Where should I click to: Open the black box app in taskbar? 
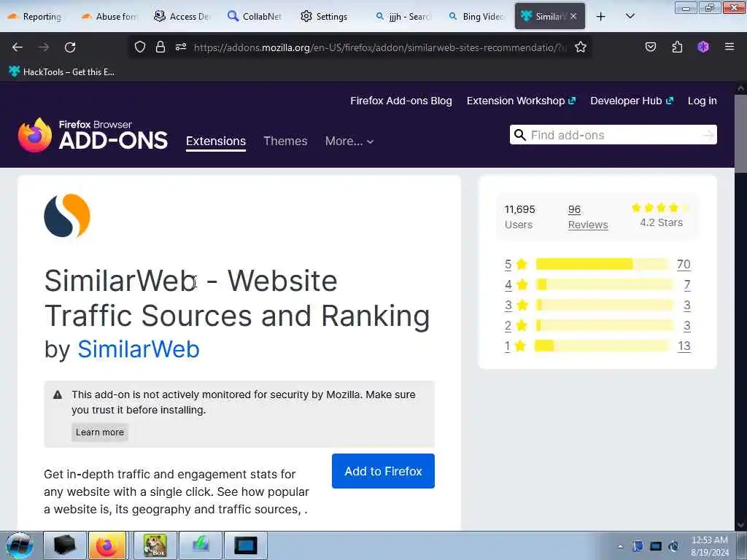(64, 545)
